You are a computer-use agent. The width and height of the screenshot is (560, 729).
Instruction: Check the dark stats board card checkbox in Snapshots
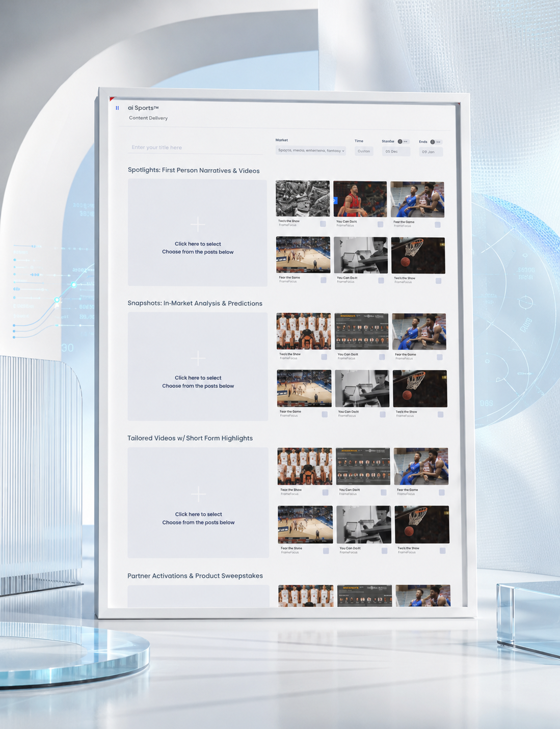tap(382, 357)
